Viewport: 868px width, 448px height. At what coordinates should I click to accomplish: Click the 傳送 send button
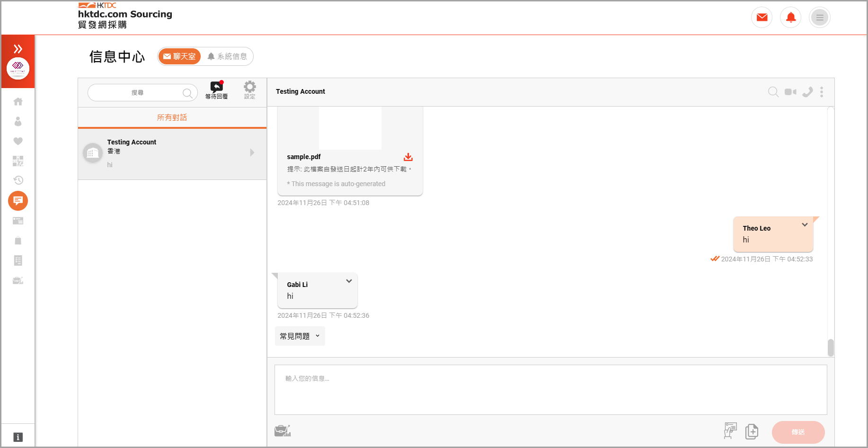pos(798,432)
